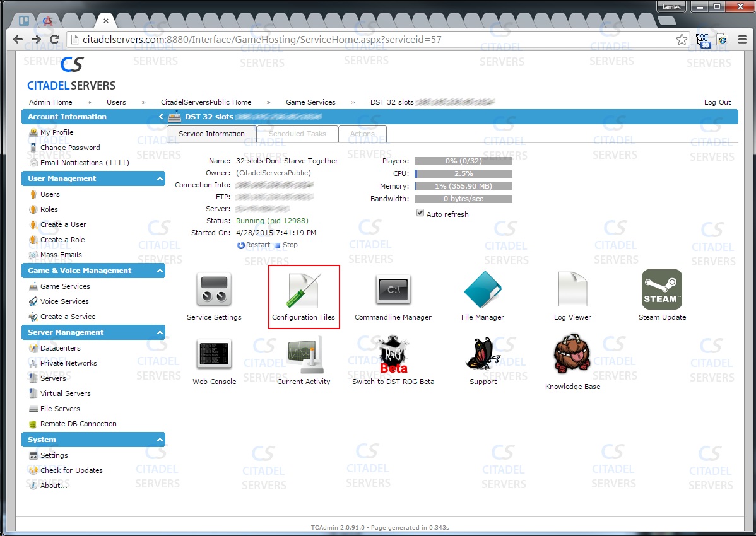The height and width of the screenshot is (536, 756).
Task: Collapse the Game & Voice Management section
Action: 160,271
